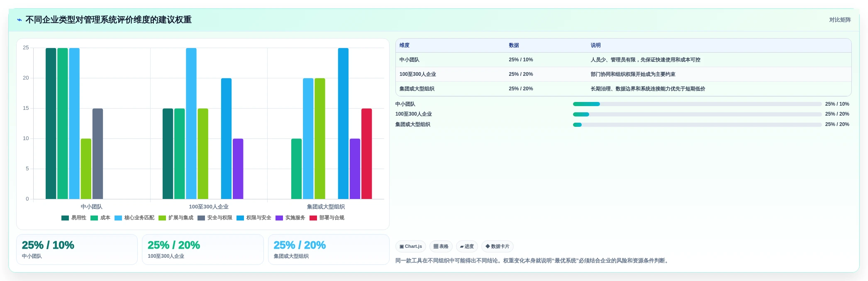The image size is (868, 281).
Task: Toggle the 扩展与集成 legend item
Action: [x=176, y=218]
